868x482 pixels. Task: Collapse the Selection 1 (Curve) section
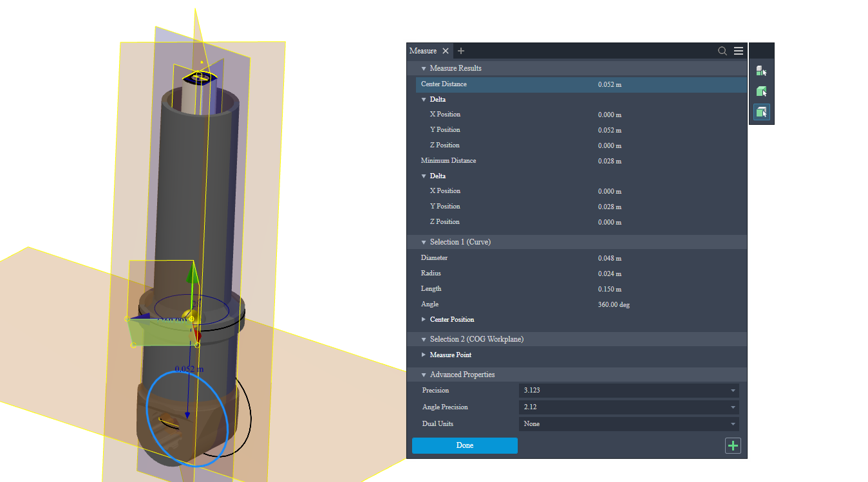tap(424, 242)
